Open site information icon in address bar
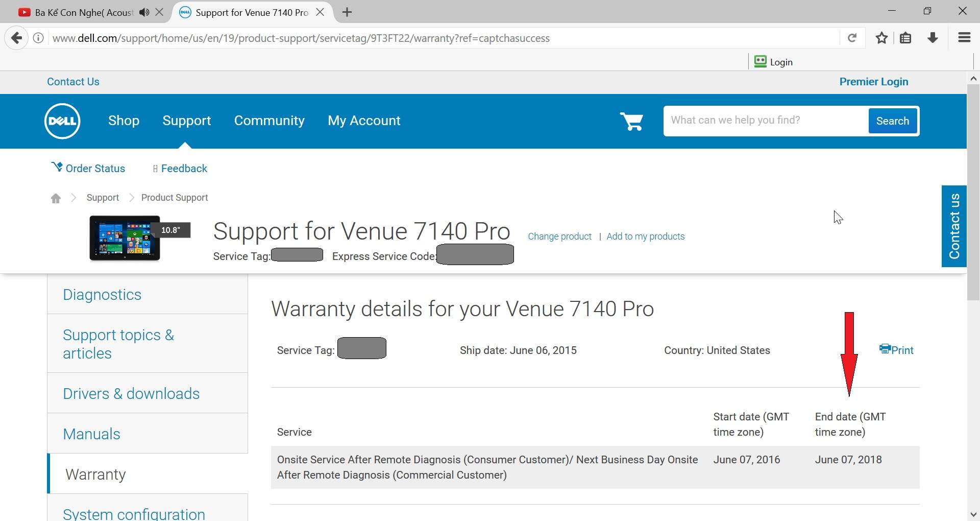The width and height of the screenshot is (980, 521). [38, 38]
